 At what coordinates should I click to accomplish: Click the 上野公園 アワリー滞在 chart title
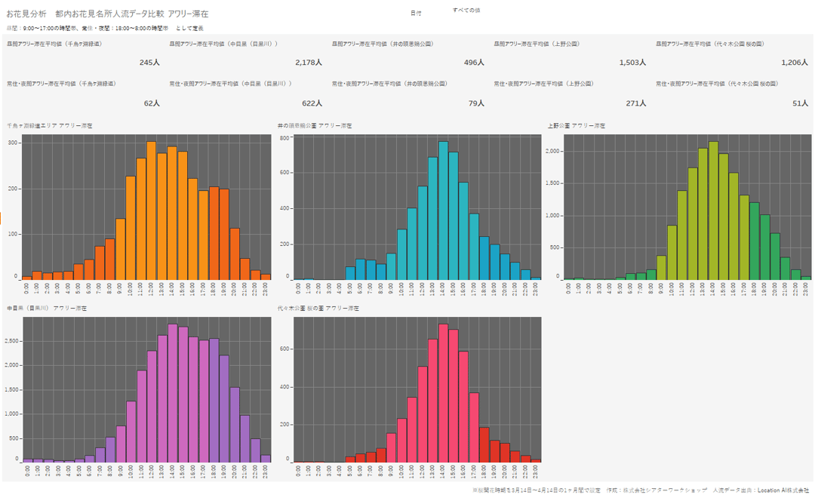point(577,125)
